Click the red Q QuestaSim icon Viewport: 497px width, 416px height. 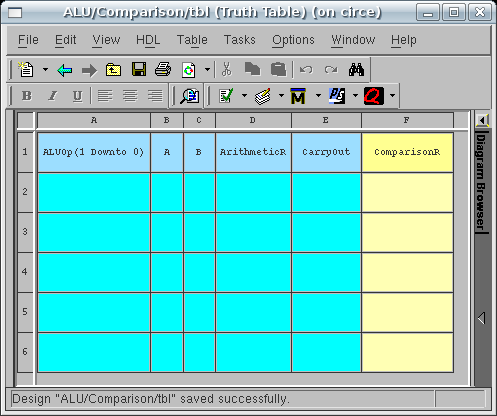click(374, 96)
